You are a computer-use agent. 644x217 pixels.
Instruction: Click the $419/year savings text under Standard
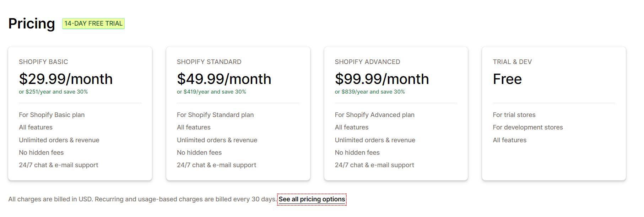pos(211,91)
